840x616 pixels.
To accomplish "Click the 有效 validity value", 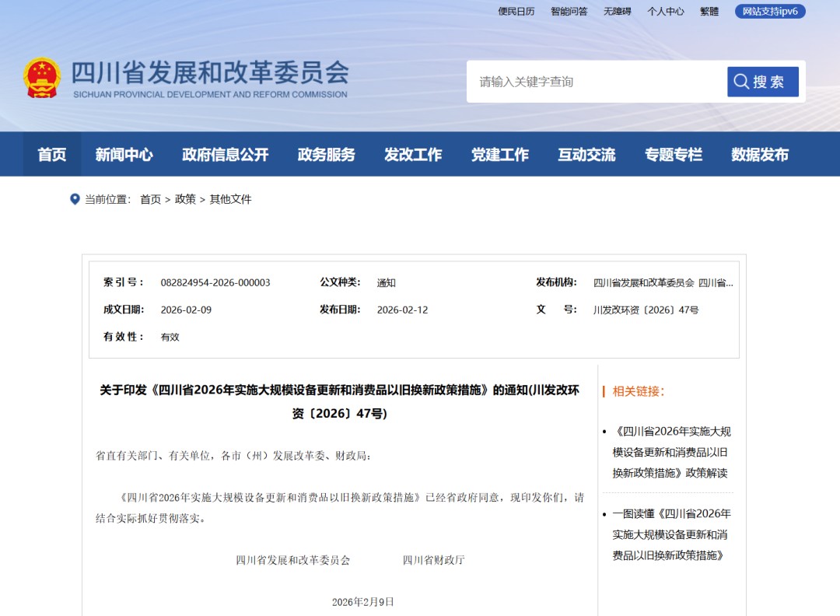I will click(x=170, y=338).
